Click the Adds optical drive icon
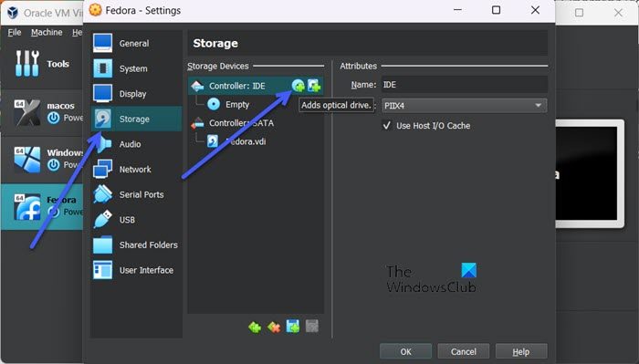The height and width of the screenshot is (364, 639). point(298,86)
